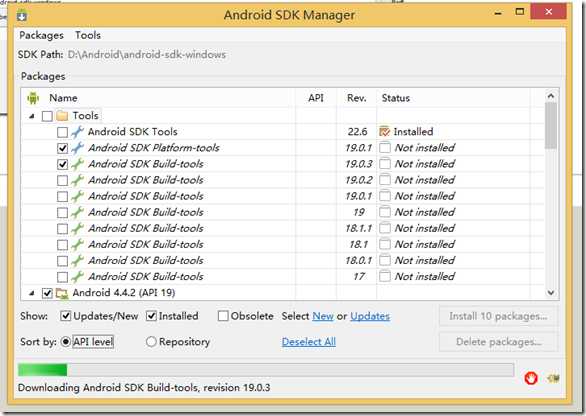Check Build-tools 18.0.1 checkbox
Screen dimensions: 586x416
[x=62, y=261]
